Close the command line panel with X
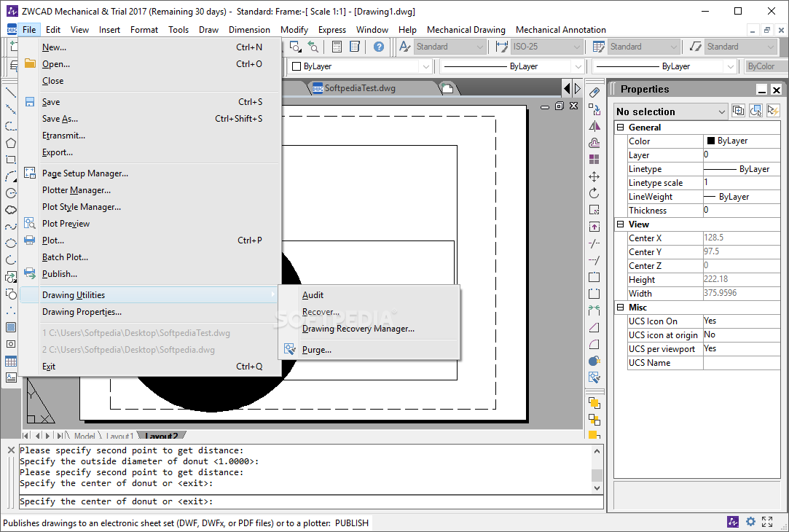This screenshot has width=789, height=532. (11, 450)
